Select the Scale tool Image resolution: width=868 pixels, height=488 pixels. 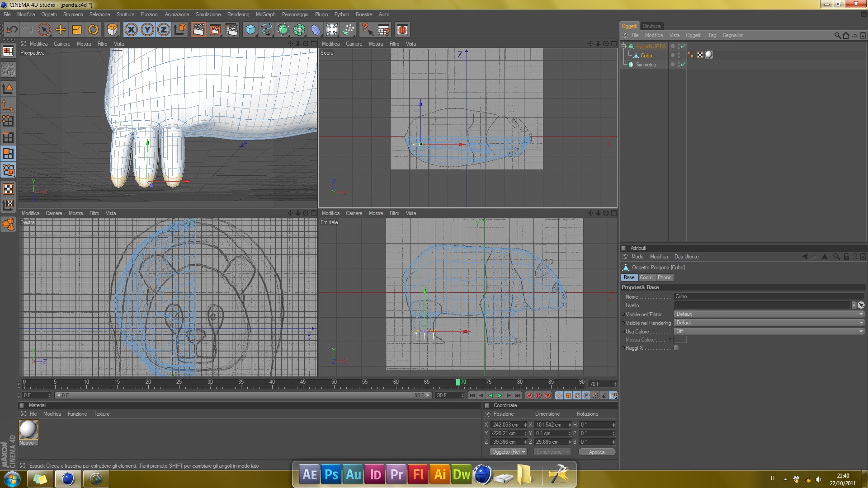[77, 30]
